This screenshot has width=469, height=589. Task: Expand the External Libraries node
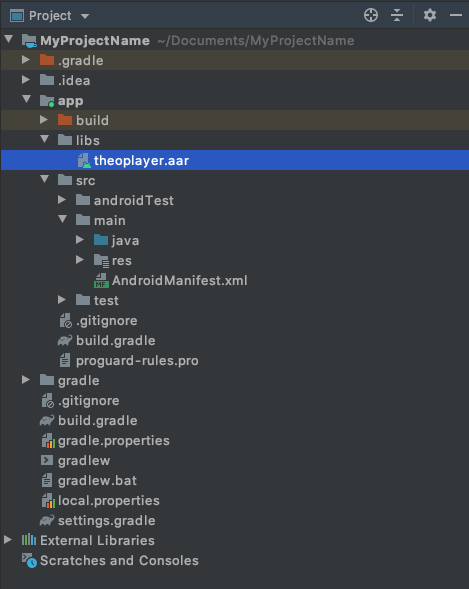click(x=8, y=540)
